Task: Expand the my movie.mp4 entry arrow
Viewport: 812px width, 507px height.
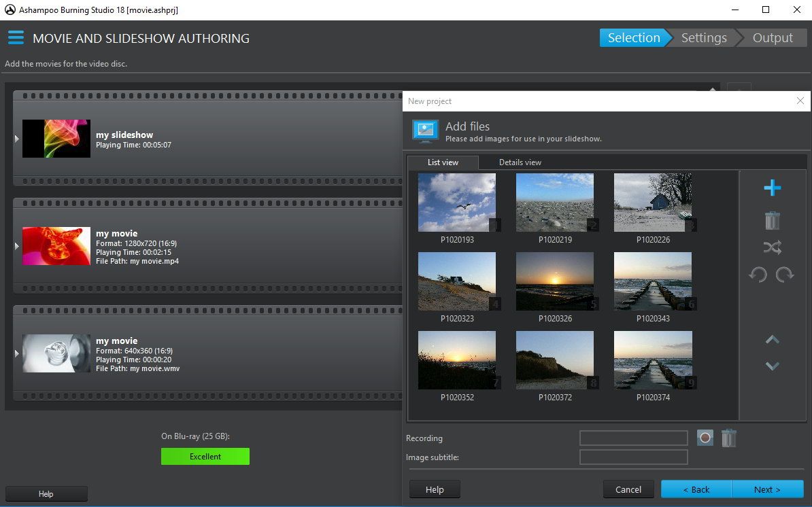Action: click(17, 246)
